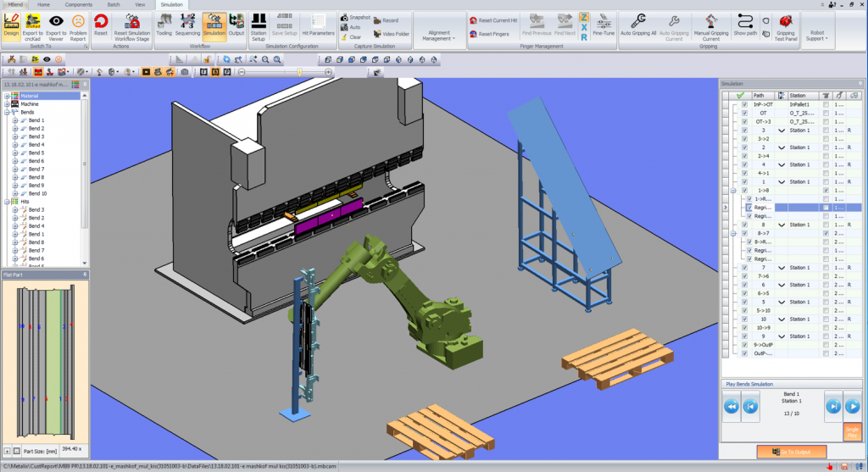Open the dropdown arrow for path 3

782,130
